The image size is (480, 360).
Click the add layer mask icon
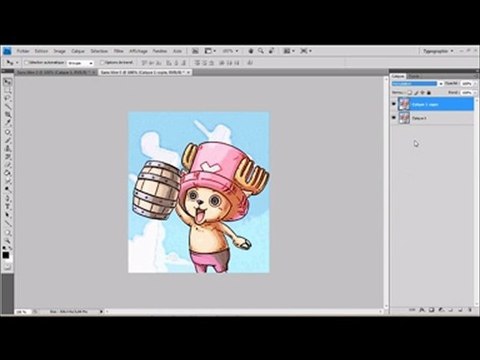[431, 310]
